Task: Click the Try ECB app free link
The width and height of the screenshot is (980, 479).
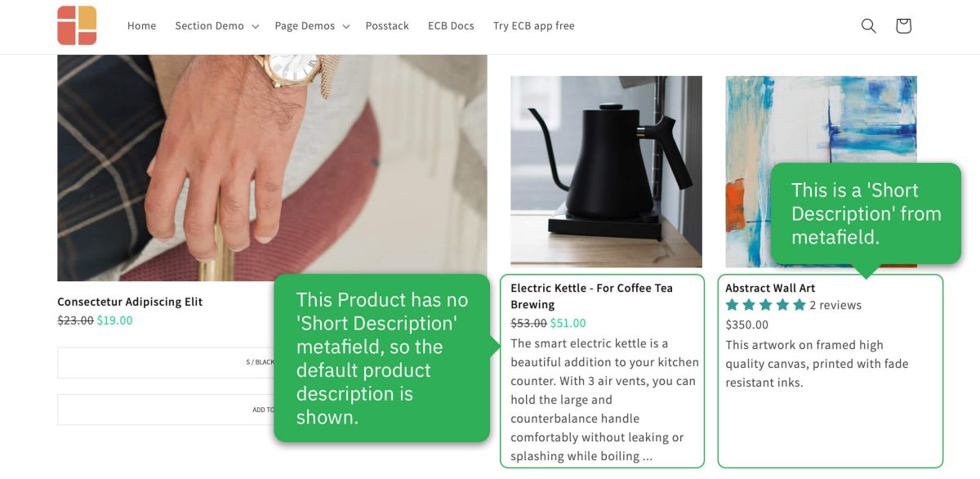Action: pos(533,26)
